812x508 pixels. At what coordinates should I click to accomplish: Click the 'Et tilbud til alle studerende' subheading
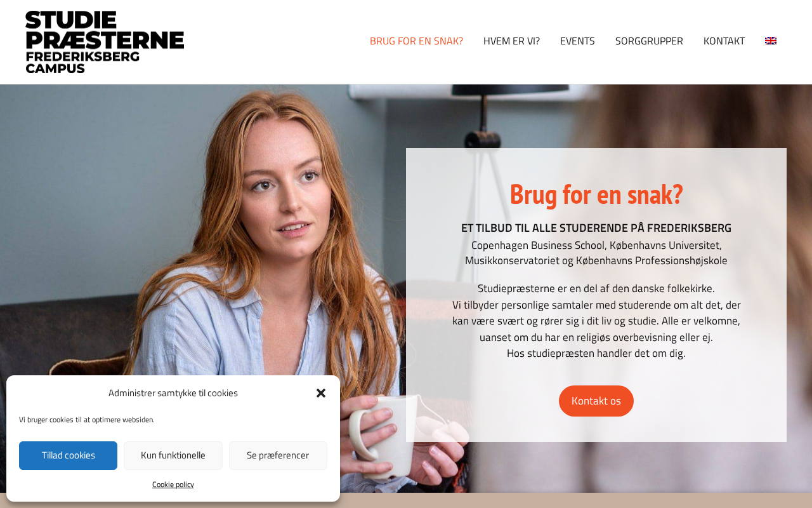(596, 228)
